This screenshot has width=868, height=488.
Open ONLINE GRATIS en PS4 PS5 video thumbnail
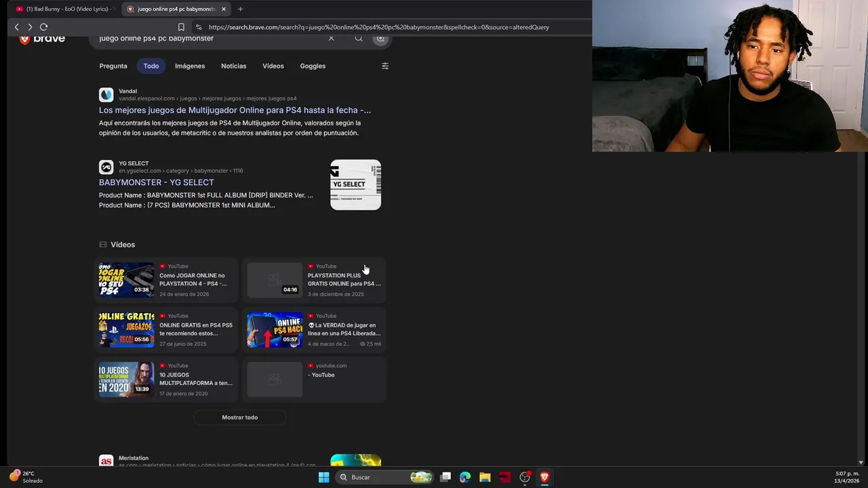tap(127, 329)
